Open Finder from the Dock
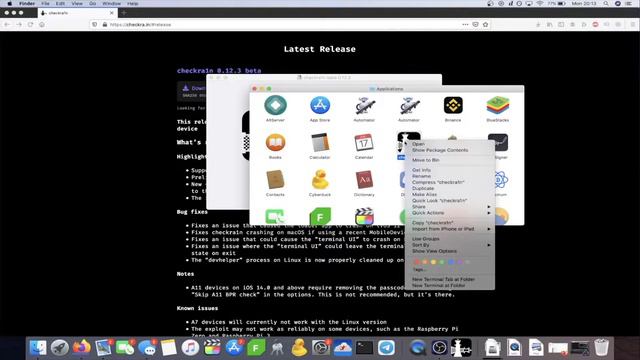Screen dimensions: 640x360 click(x=38, y=348)
